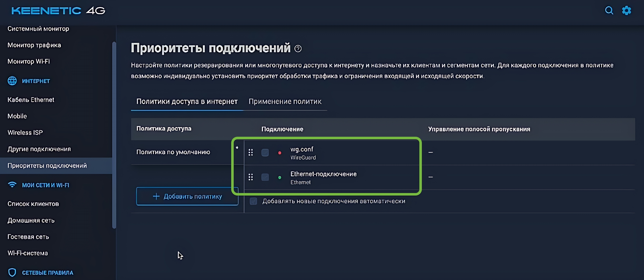This screenshot has width=644, height=280.
Task: Expand the ИНТЕРНЕТ section header
Action: [x=36, y=81]
